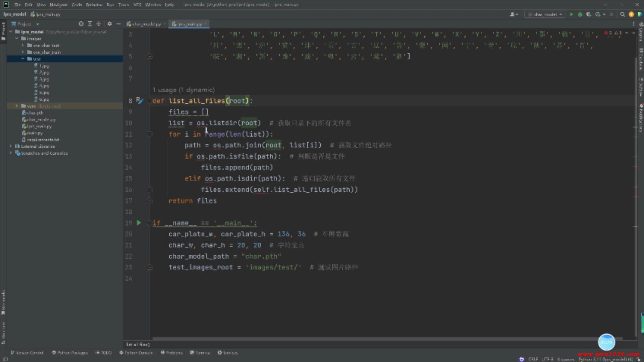The width and height of the screenshot is (644, 362).
Task: Click the locate current file target icon
Action: (81, 24)
